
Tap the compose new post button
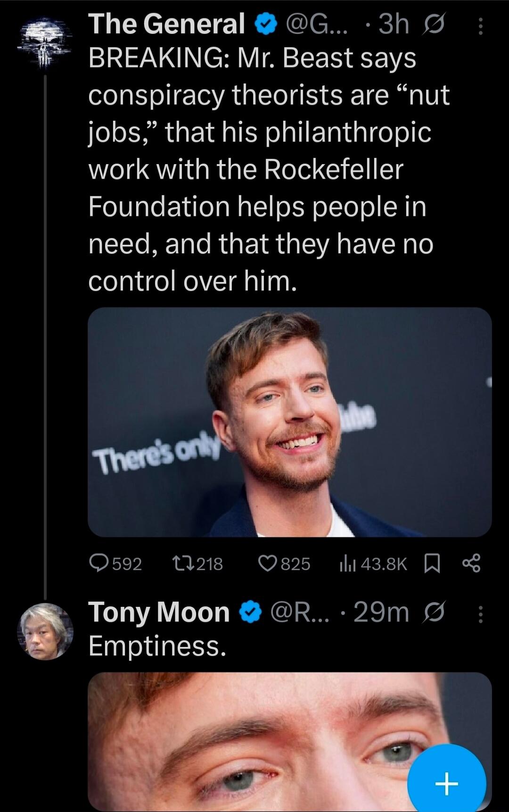[446, 784]
